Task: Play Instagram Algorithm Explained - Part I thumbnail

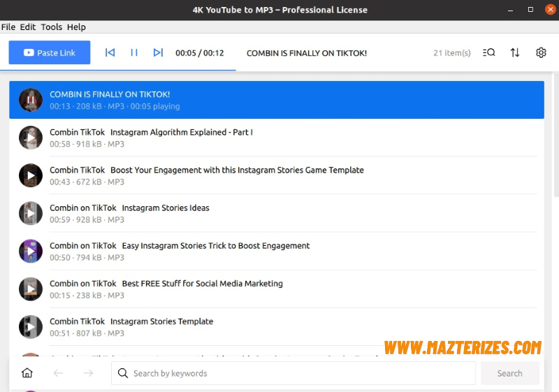Action: pyautogui.click(x=31, y=138)
